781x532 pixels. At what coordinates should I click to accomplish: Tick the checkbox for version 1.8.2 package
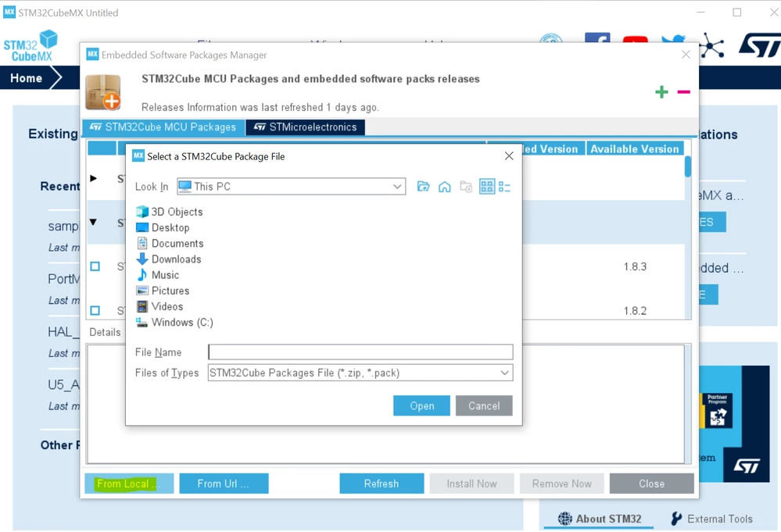click(95, 311)
